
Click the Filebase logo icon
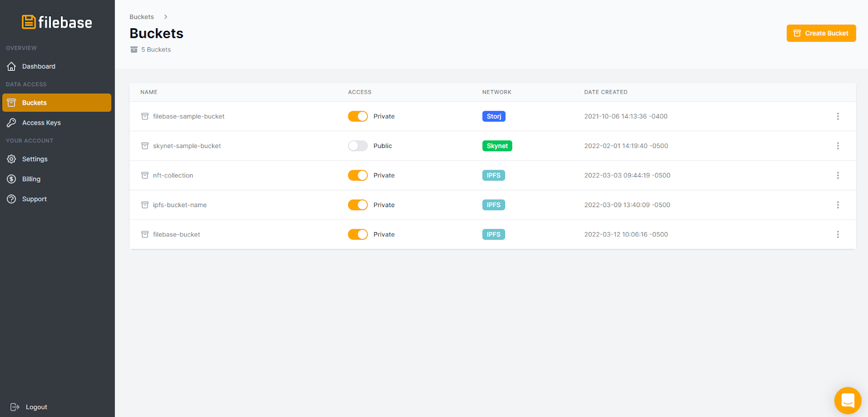[29, 22]
